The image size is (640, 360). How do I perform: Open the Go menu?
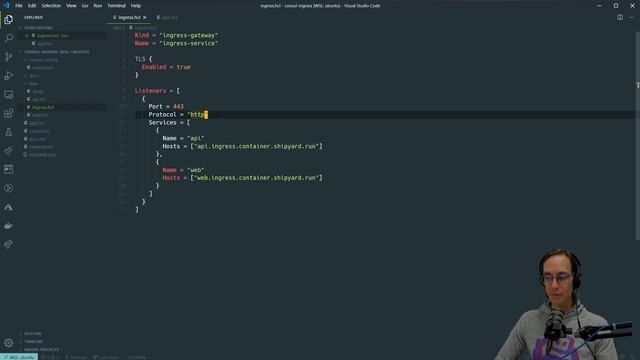coord(85,6)
